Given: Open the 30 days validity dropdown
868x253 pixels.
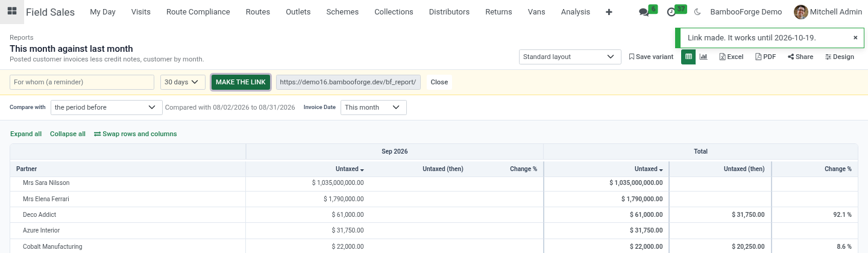Looking at the screenshot, I should pos(183,82).
